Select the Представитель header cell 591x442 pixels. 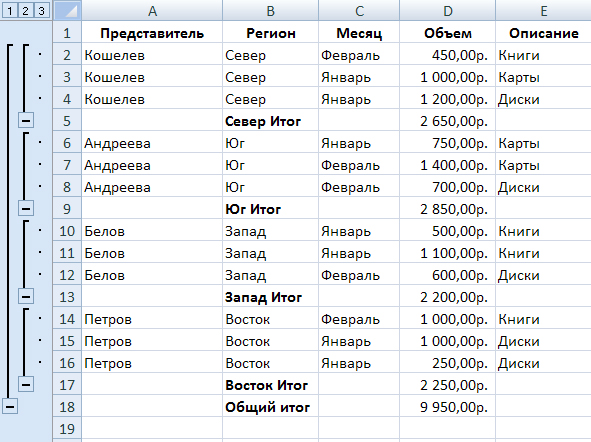[x=152, y=33]
